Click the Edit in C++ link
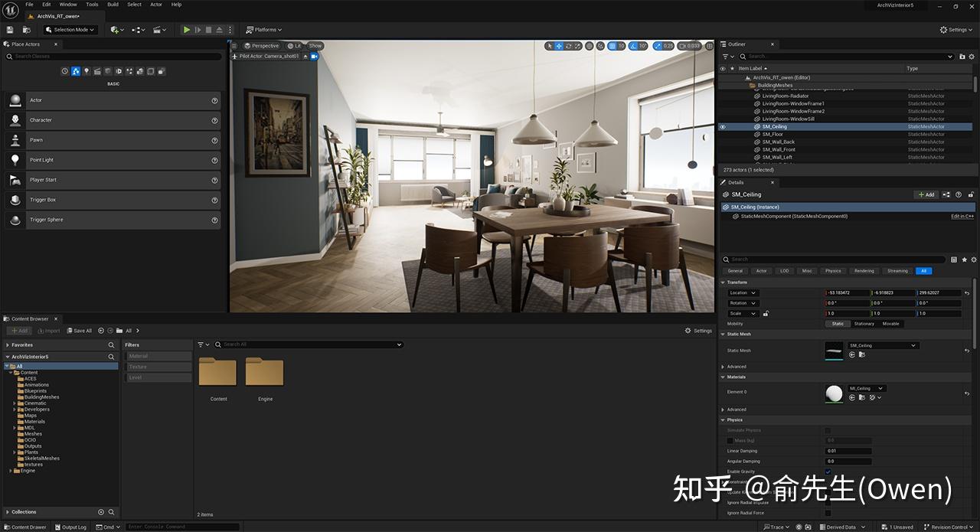The height and width of the screenshot is (532, 980). point(962,215)
